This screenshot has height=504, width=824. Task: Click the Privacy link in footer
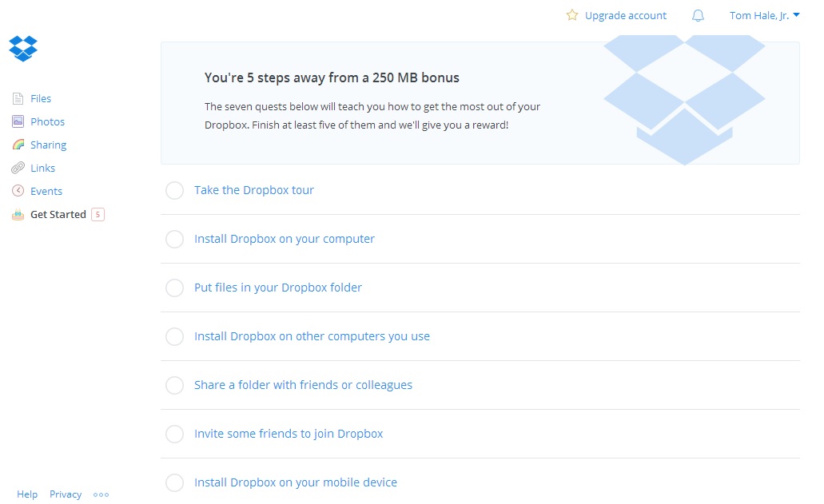point(66,494)
